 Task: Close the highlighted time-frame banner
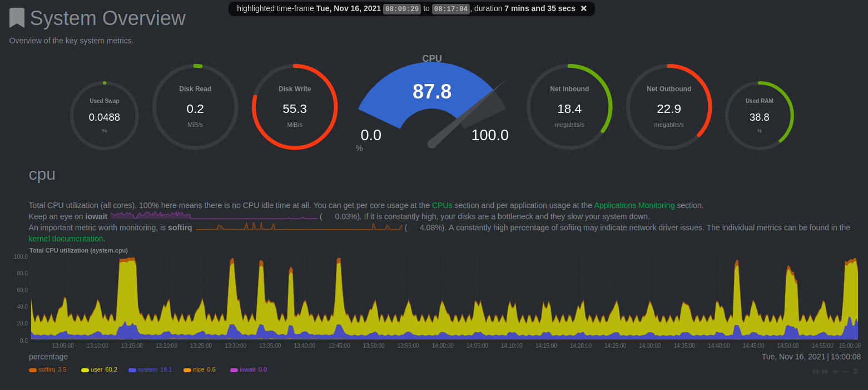coord(583,8)
